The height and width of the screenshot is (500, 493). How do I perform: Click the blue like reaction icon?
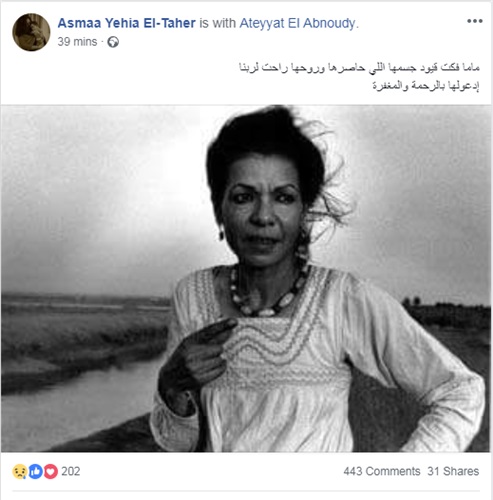click(x=35, y=472)
